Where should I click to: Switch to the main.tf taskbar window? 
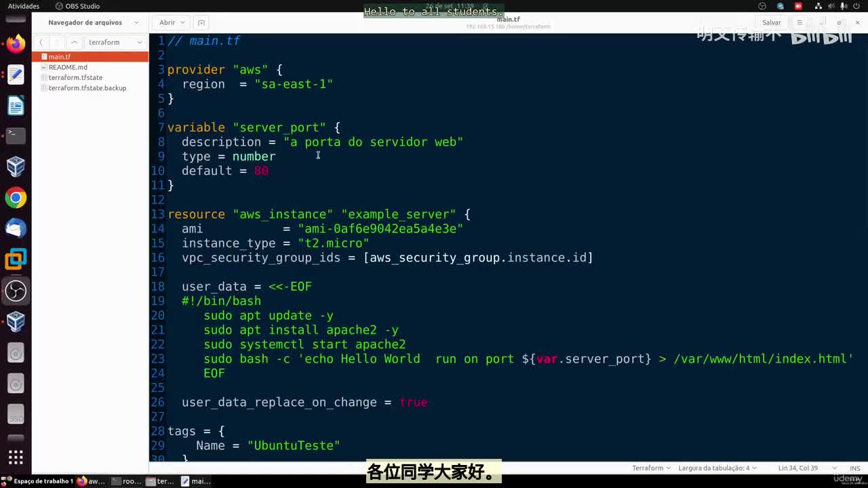click(x=195, y=481)
